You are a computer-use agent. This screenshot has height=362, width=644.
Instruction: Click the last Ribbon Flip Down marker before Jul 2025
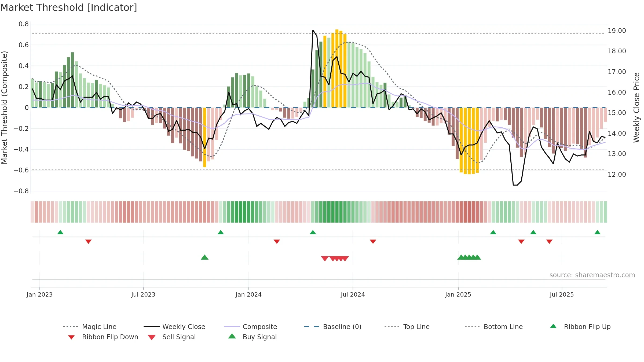[x=549, y=242]
